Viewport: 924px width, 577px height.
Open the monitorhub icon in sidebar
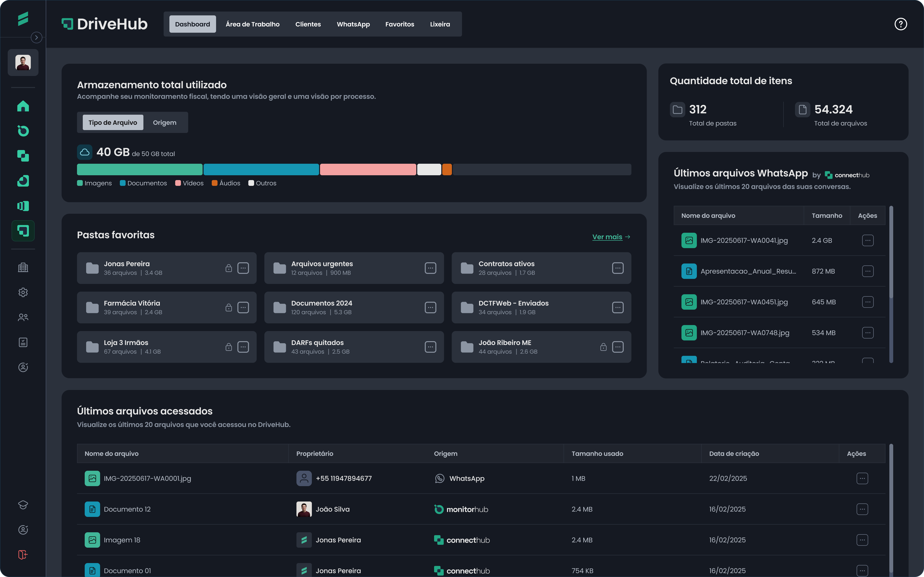[x=23, y=131]
